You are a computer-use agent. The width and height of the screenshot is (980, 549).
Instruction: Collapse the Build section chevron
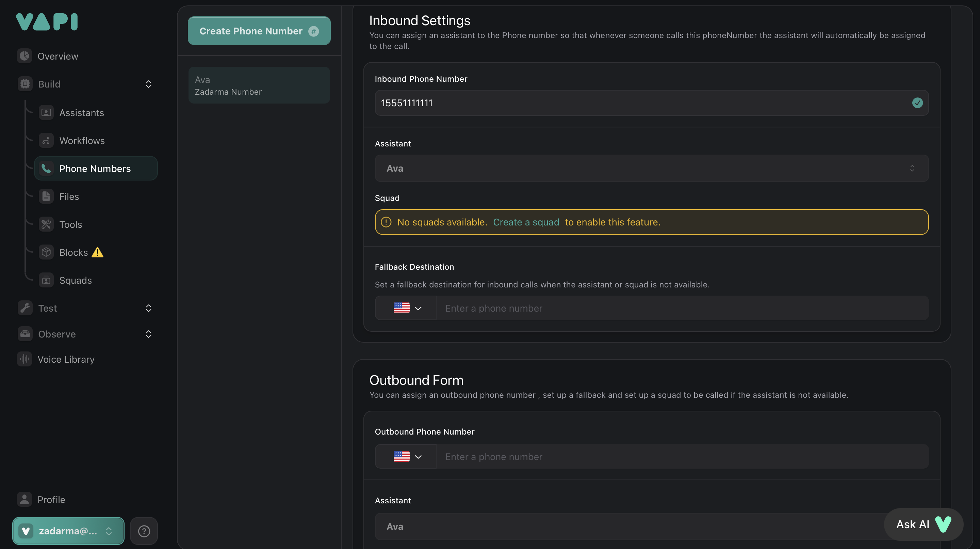click(x=148, y=84)
